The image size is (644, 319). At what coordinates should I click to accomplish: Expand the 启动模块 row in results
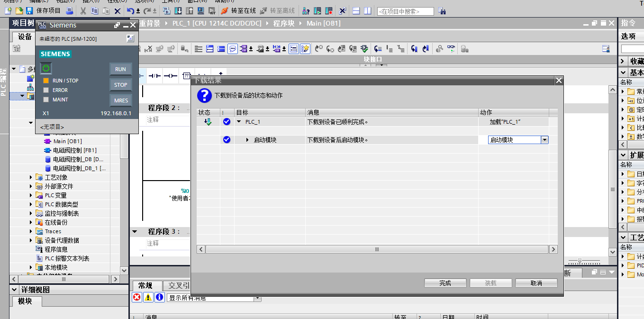[247, 140]
